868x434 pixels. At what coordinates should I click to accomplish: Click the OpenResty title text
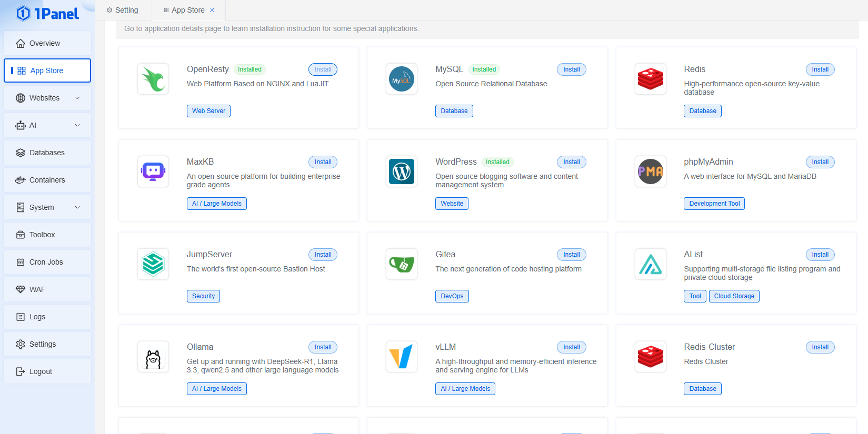pos(208,69)
